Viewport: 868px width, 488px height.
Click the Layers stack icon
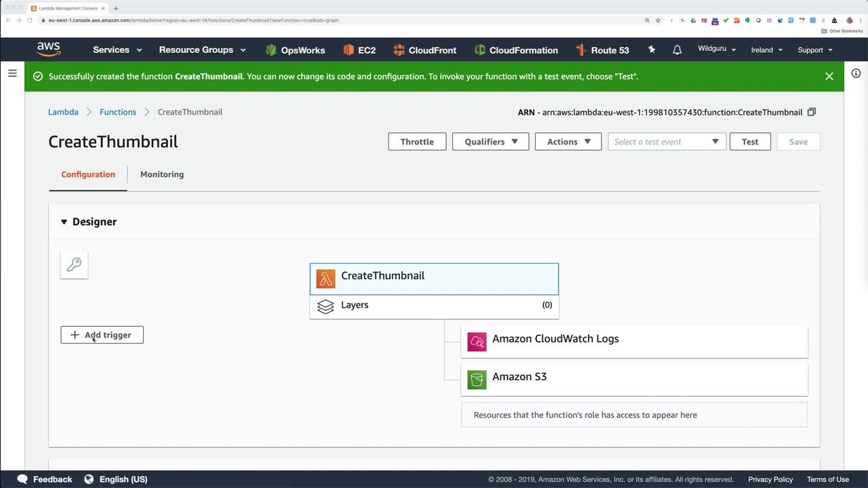325,306
